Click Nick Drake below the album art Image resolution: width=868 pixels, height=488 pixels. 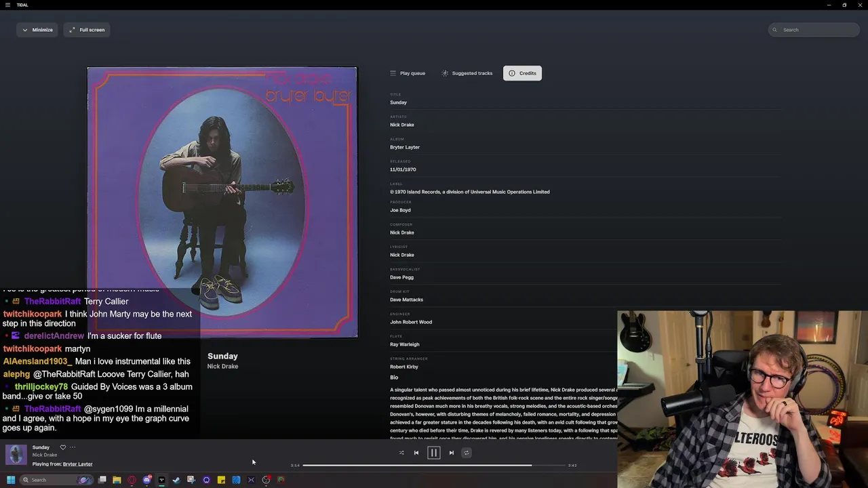[x=222, y=367]
